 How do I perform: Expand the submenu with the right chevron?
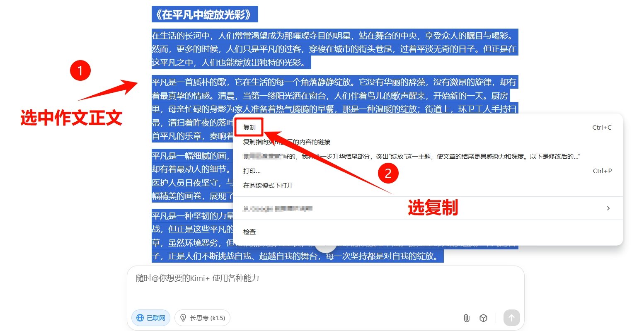(x=608, y=208)
